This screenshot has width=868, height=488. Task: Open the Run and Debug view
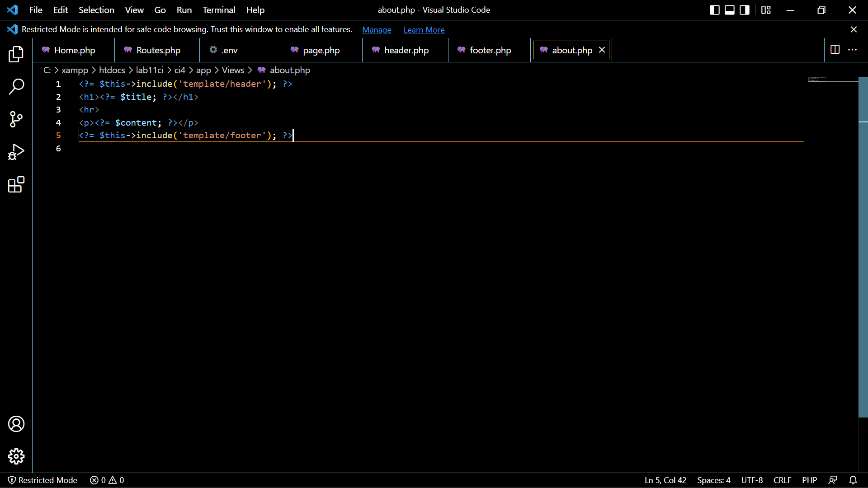16,152
